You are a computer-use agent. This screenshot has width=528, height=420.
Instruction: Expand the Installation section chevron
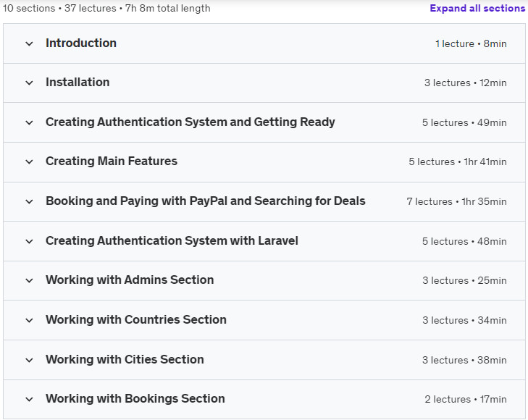(x=29, y=83)
